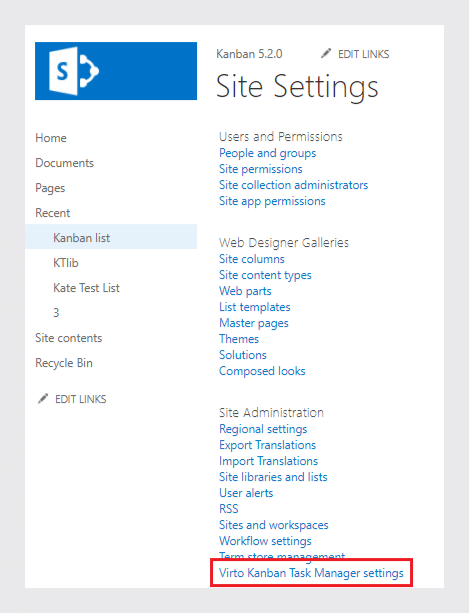Click the SharePoint logo tile

coord(116,71)
